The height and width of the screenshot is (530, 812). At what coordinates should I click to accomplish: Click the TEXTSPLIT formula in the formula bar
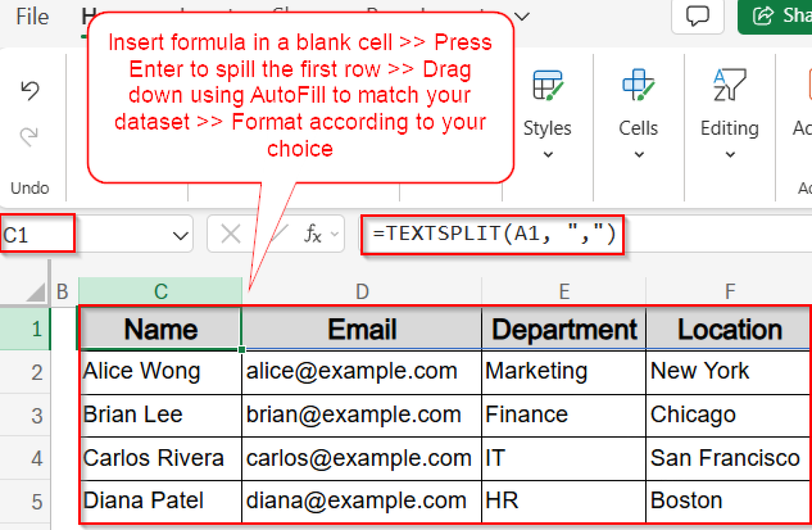tap(493, 233)
